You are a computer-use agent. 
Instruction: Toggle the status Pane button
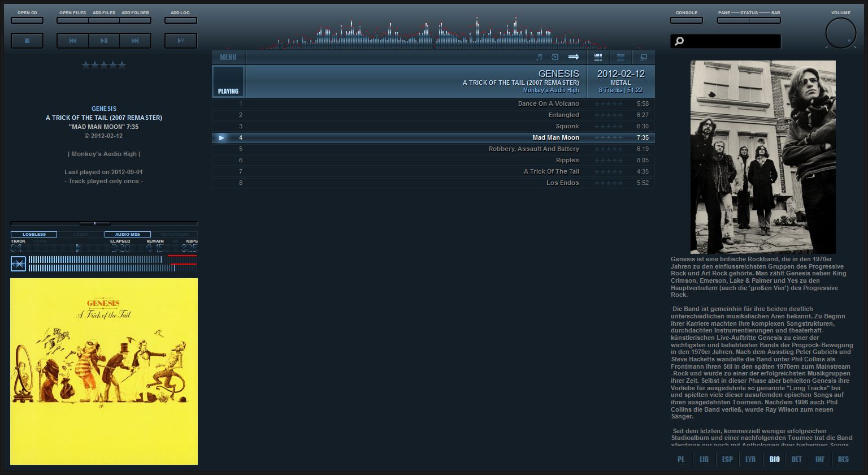click(x=733, y=20)
